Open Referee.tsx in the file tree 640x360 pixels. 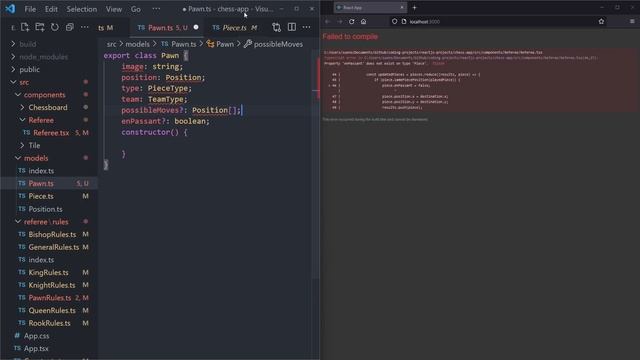pyautogui.click(x=51, y=133)
